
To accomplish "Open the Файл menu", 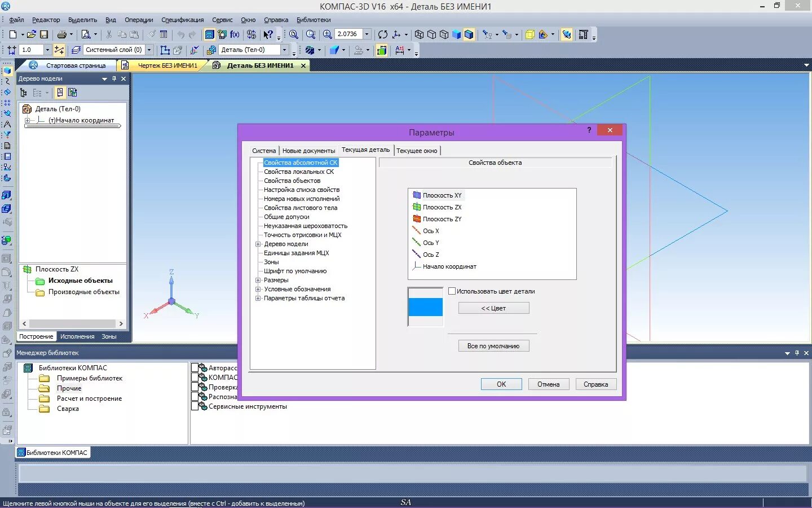I will point(16,20).
